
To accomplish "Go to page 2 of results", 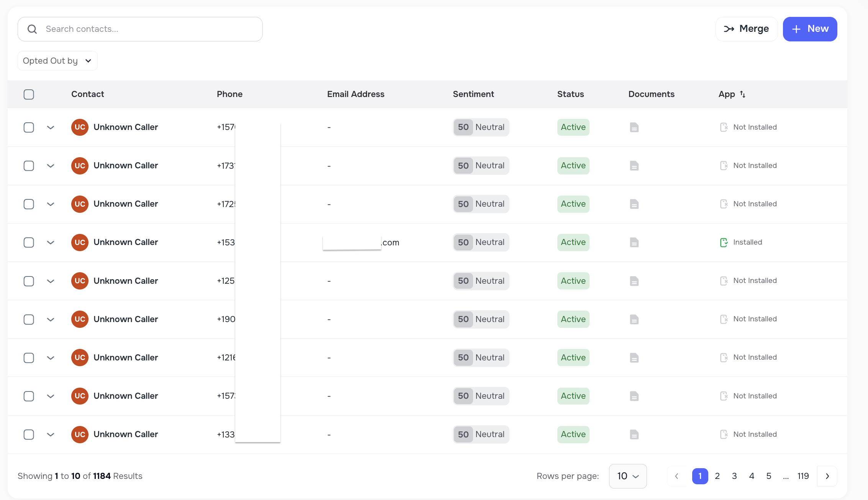I will coord(717,476).
